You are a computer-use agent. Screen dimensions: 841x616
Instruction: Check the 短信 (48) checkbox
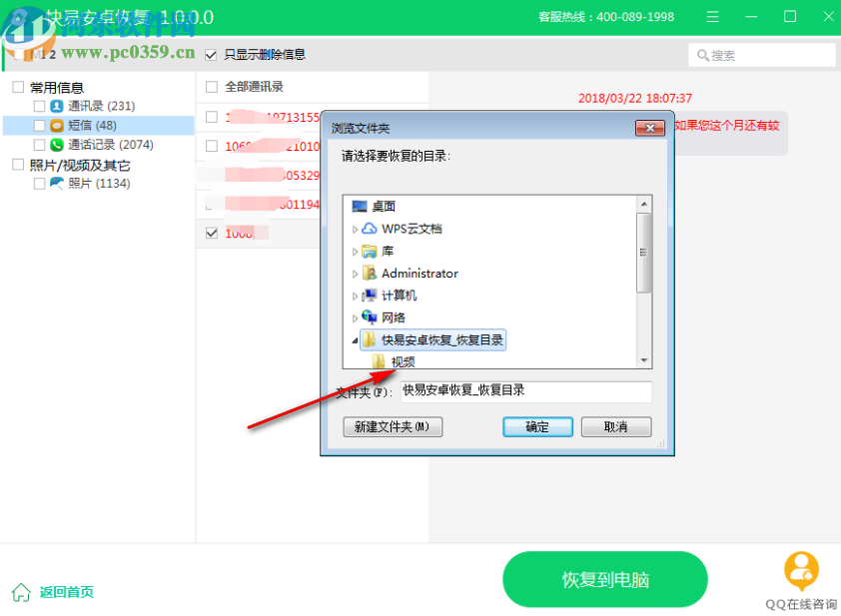point(39,126)
